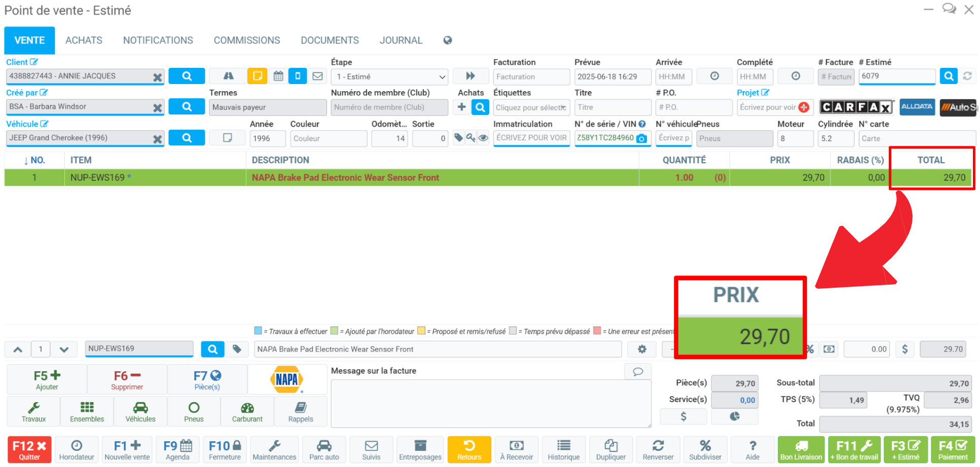The image size is (980, 467).
Task: Open the calendar icon in client row
Action: tap(278, 76)
